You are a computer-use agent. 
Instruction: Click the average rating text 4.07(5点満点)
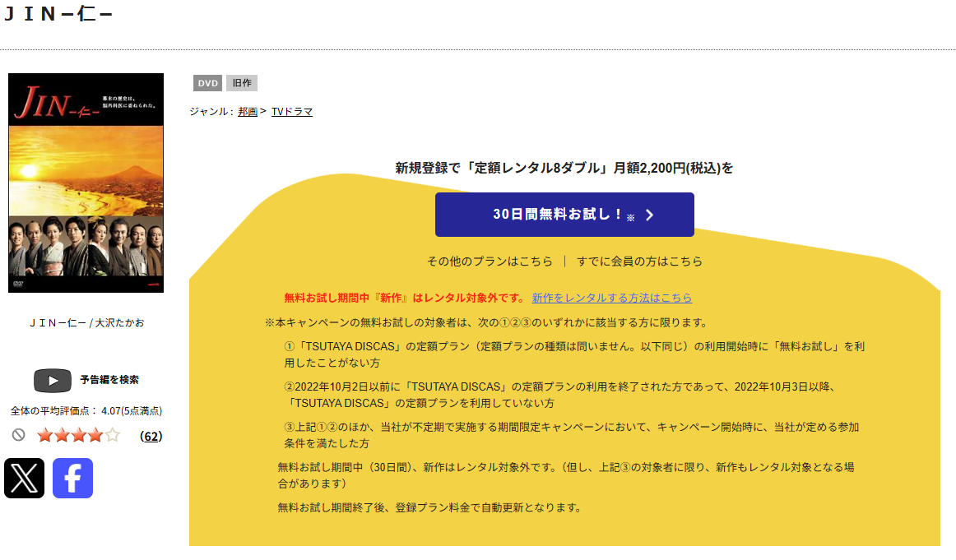point(132,411)
